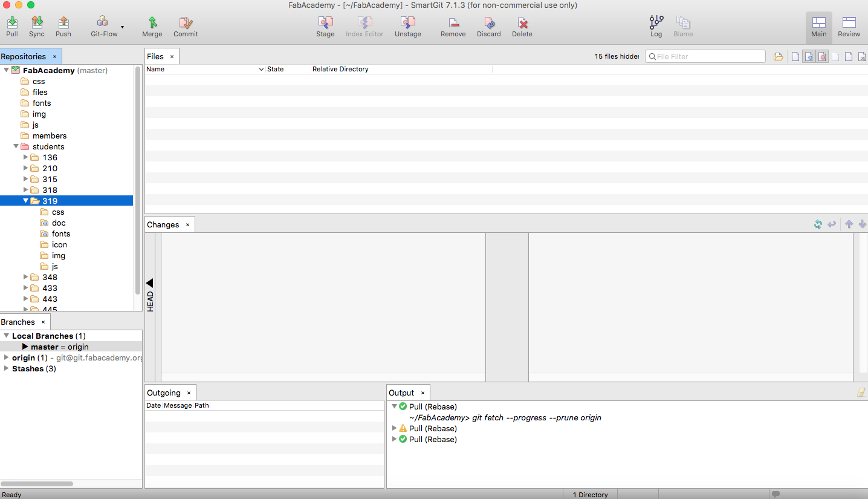Collapse the students folder
Screen dimensions: 868x499
16,146
